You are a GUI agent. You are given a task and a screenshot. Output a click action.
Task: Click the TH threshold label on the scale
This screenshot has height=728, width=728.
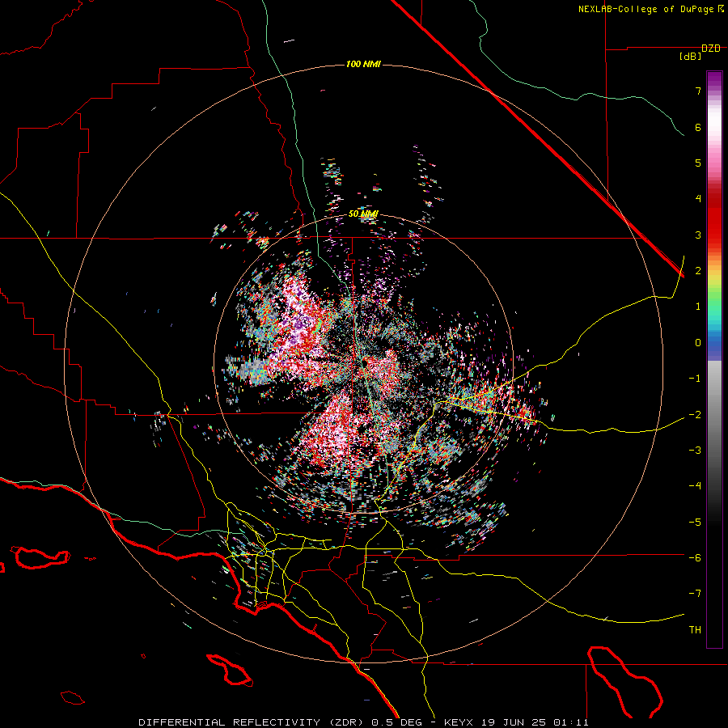click(x=695, y=630)
